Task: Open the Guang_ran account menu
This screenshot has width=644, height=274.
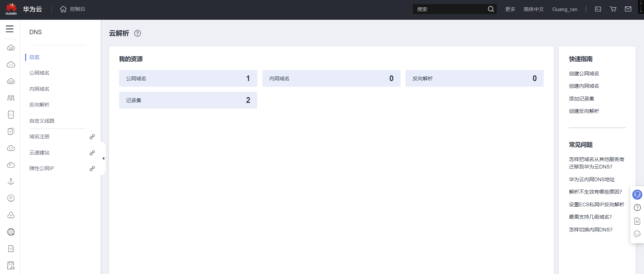Action: point(565,9)
